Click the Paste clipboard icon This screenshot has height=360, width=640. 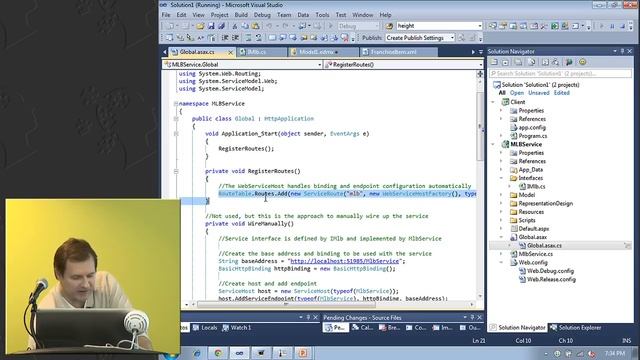click(x=256, y=26)
